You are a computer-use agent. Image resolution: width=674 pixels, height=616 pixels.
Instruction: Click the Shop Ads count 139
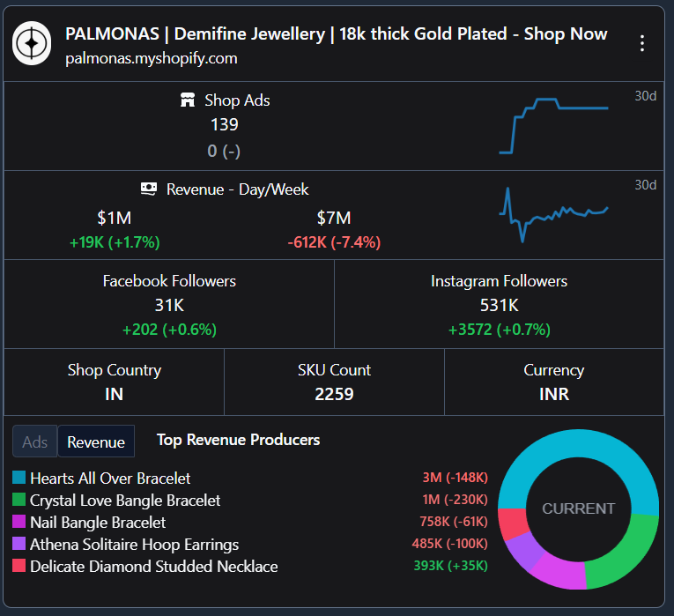pos(224,124)
